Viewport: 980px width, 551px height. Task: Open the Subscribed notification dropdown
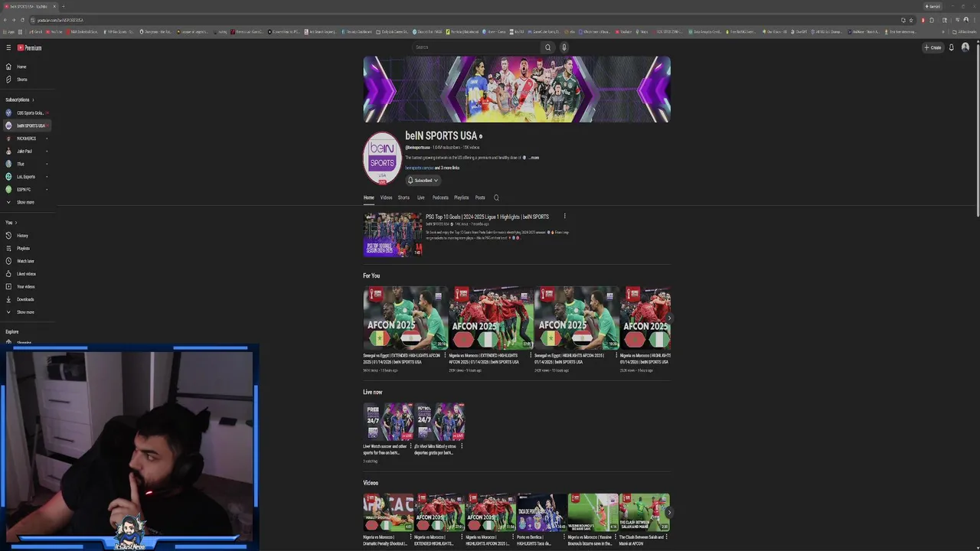423,181
